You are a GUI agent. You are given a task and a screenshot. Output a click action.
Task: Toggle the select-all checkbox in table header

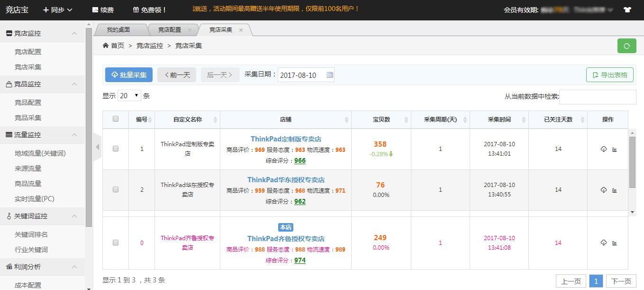116,119
